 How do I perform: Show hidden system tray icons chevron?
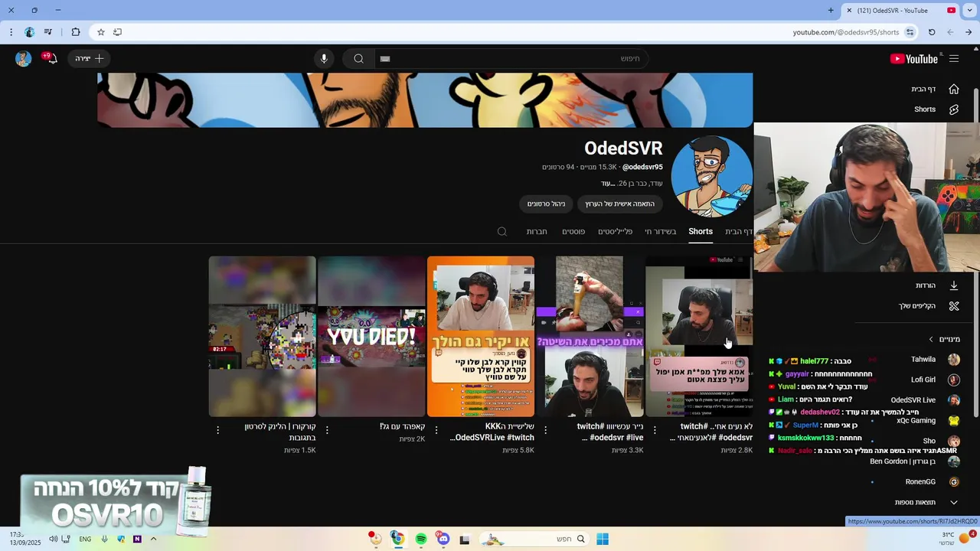[153, 539]
